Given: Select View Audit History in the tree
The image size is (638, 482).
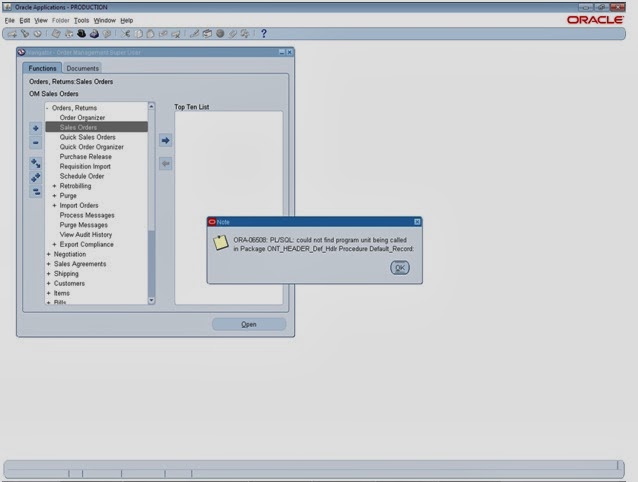Looking at the screenshot, I should [86, 235].
